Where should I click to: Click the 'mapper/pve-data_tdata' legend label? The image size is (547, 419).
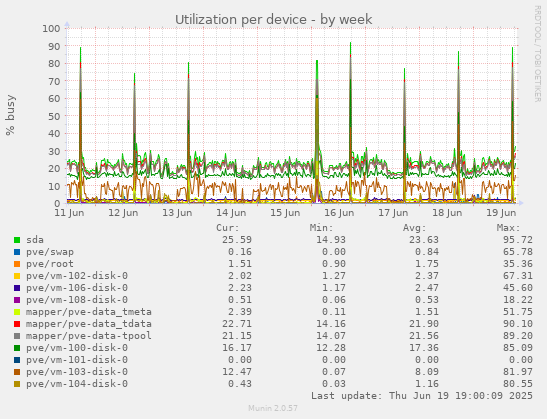point(89,324)
